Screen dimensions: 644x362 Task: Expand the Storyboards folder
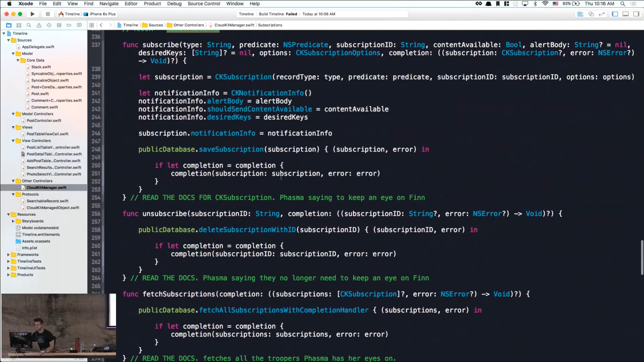coord(13,221)
